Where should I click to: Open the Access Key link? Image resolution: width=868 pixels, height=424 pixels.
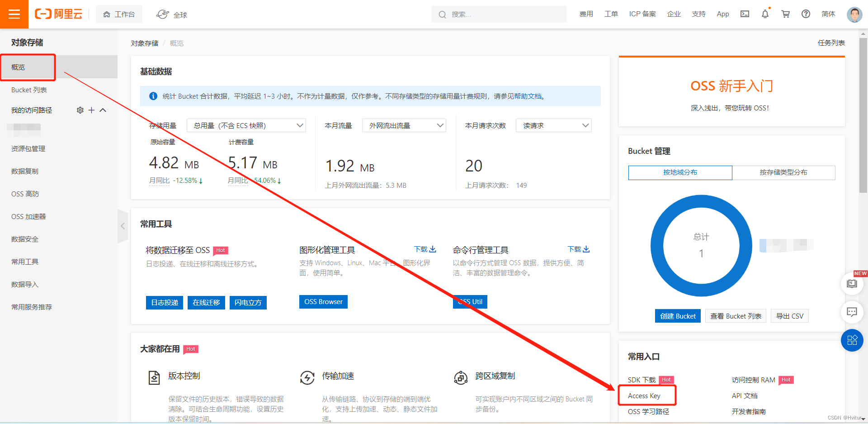(644, 395)
